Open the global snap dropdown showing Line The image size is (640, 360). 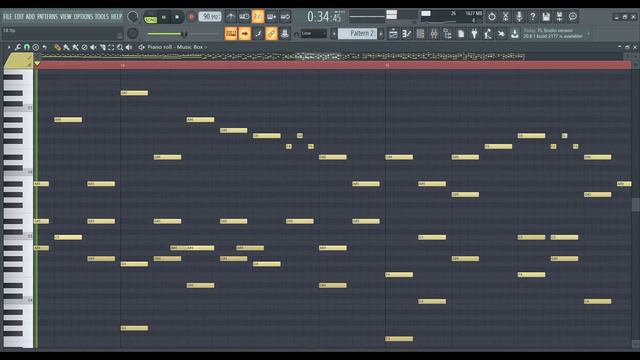point(313,33)
